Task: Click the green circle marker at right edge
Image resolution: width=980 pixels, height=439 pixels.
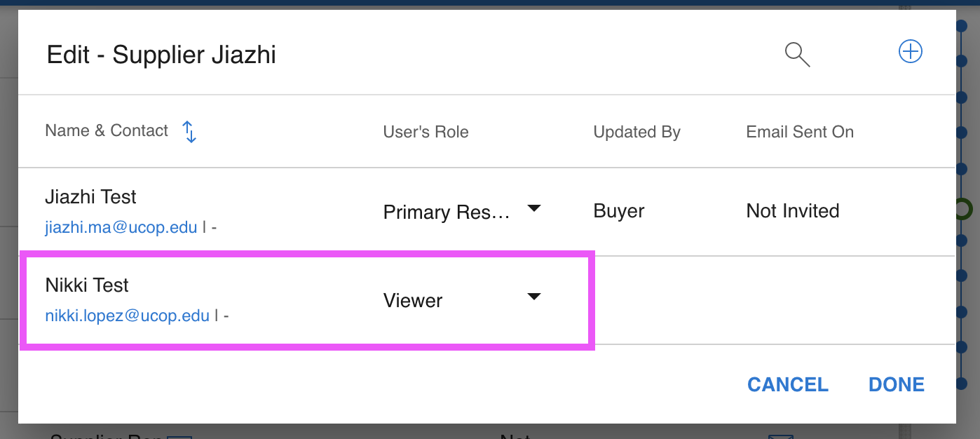Action: pyautogui.click(x=963, y=208)
